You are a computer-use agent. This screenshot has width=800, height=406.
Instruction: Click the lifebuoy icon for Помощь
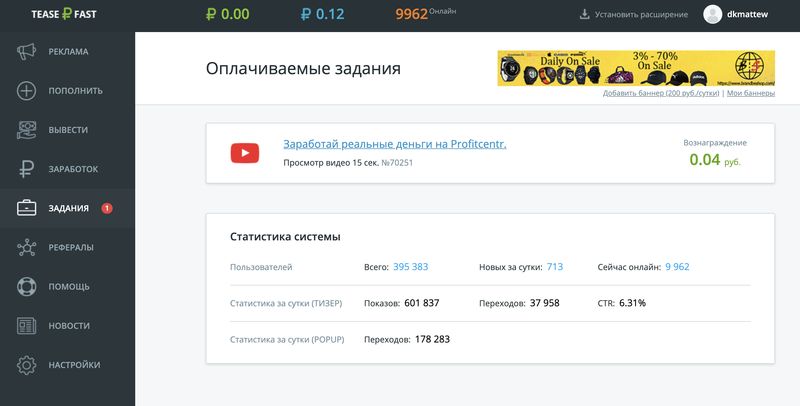27,287
